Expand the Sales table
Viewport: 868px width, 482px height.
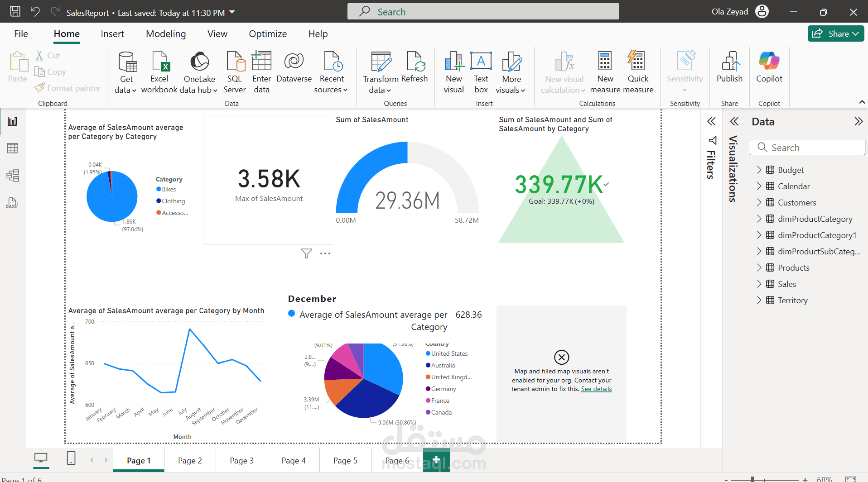(x=759, y=284)
